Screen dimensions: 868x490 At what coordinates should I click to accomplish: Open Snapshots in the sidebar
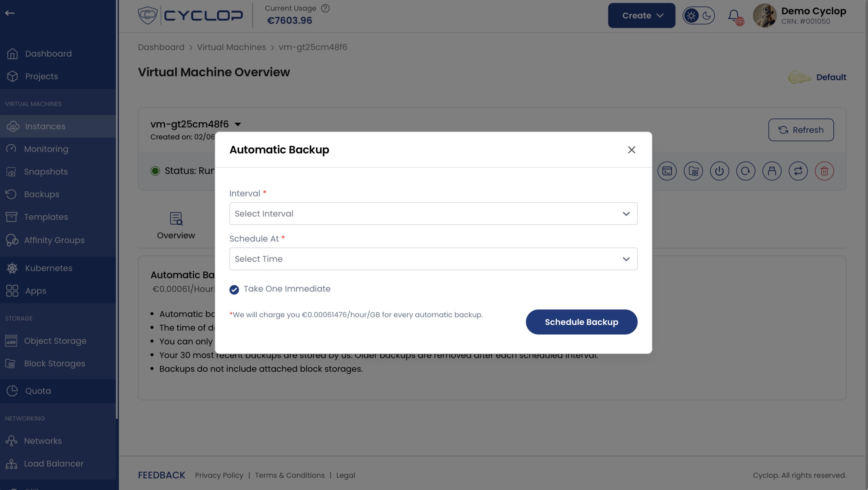(x=46, y=172)
